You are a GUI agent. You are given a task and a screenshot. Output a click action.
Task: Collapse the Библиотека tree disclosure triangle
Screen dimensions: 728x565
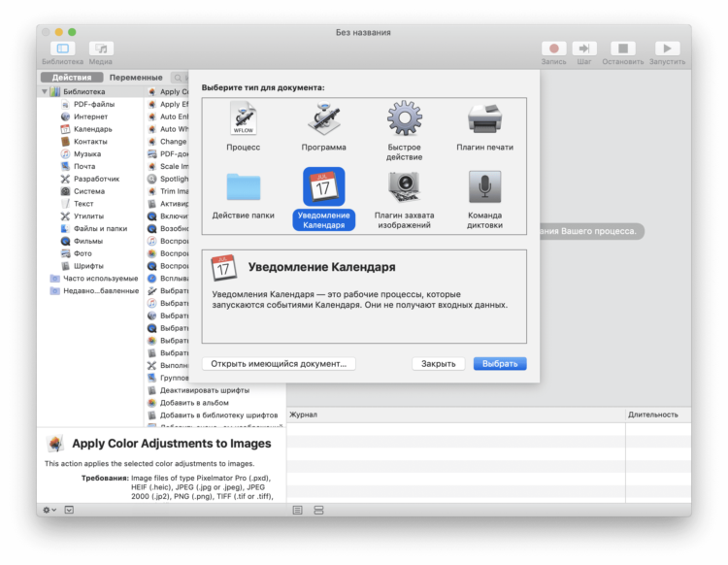tap(45, 91)
